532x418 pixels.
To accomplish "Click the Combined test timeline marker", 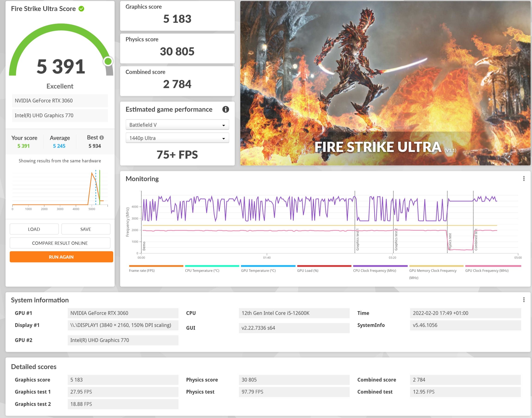I will click(x=476, y=239).
